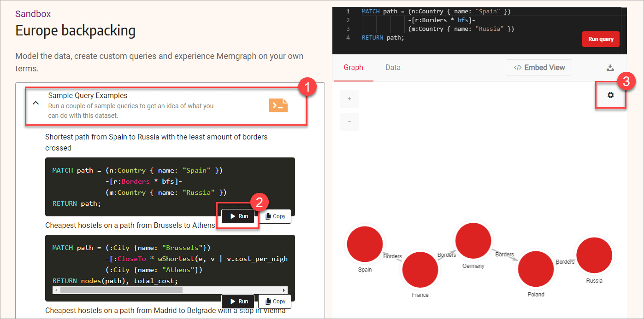
Task: Click the Borders edge between Spain and France
Action: pos(393,256)
